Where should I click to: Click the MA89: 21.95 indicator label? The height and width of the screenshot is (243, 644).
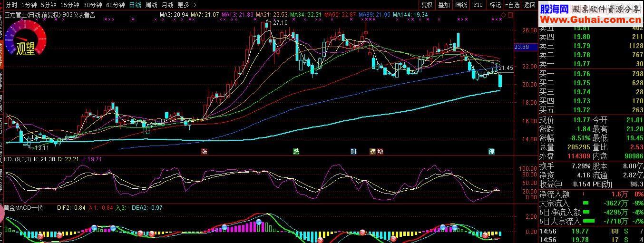point(375,15)
